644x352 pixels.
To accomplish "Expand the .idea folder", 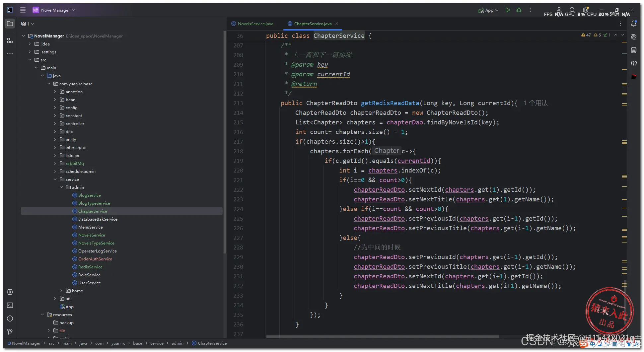I will (x=30, y=44).
